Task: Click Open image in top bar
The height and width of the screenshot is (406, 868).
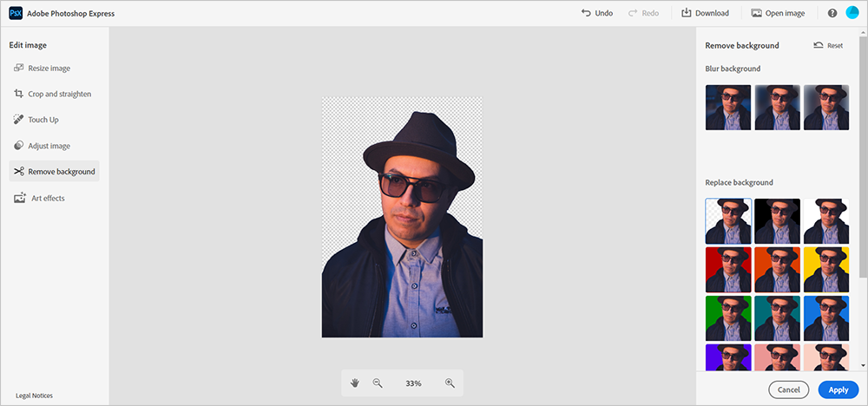Action: click(x=778, y=14)
